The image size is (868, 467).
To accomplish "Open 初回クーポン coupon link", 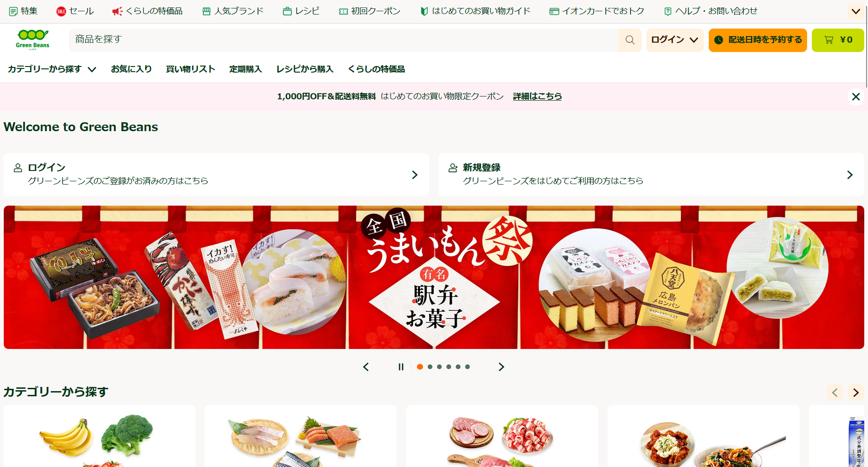I will [370, 11].
